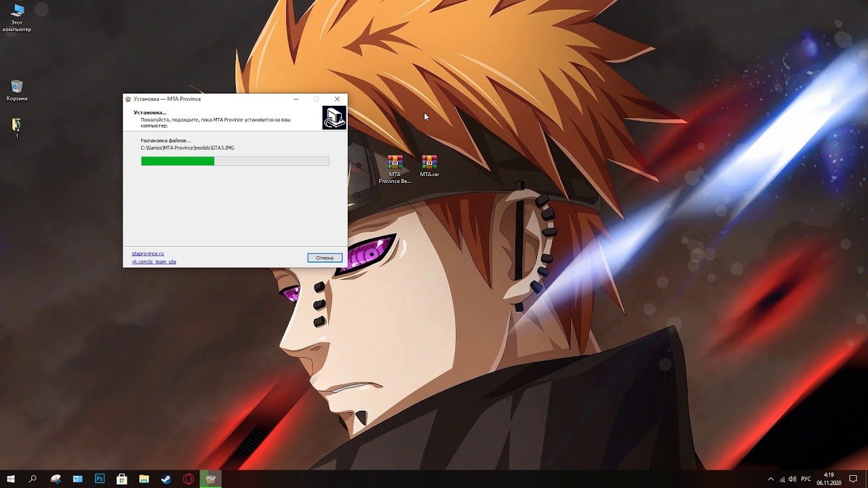Viewport: 868px width, 488px height.
Task: Launch Photoshop from the taskbar
Action: (x=100, y=479)
